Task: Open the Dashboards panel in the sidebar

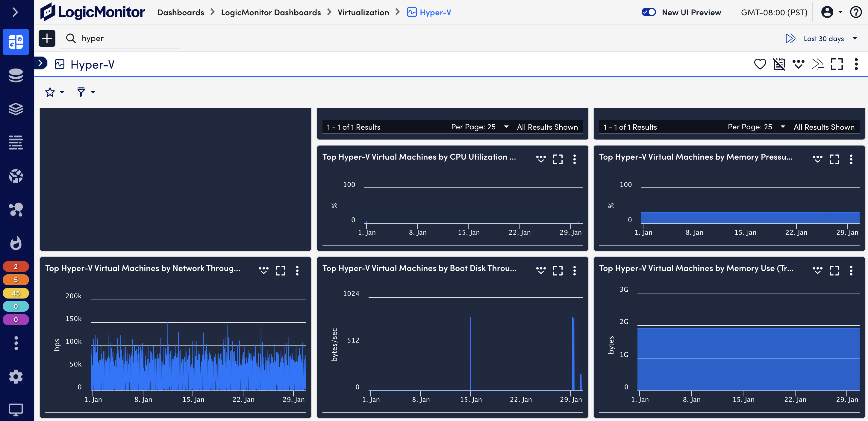Action: [16, 42]
